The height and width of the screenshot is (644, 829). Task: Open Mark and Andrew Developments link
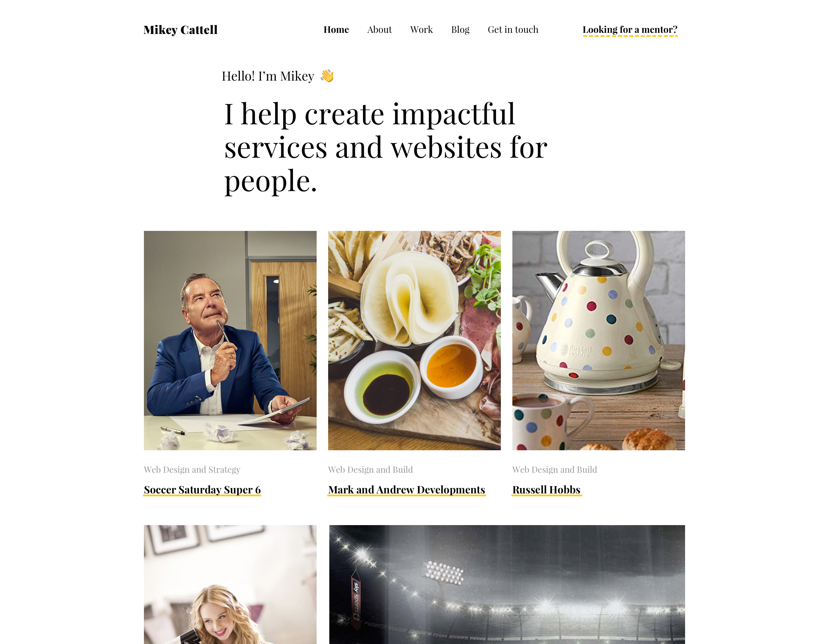point(406,490)
